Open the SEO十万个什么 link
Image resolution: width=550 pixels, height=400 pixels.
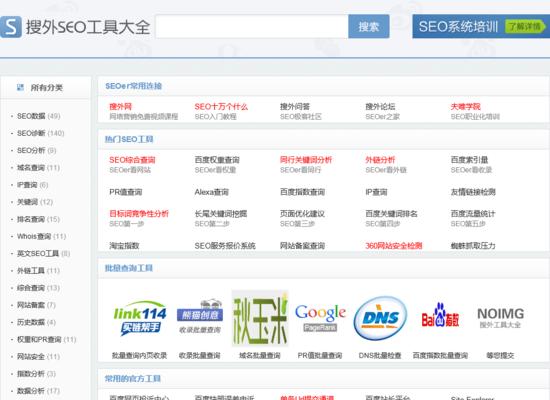pyautogui.click(x=221, y=106)
